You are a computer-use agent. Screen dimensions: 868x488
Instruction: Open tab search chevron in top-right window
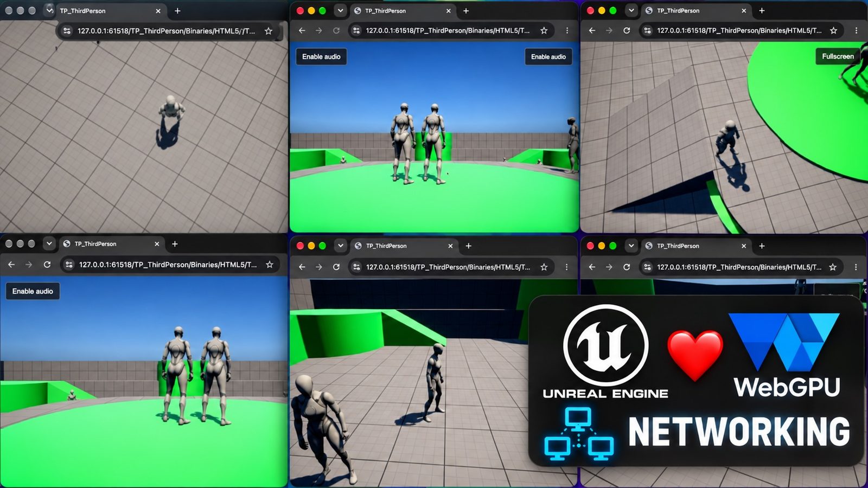(x=631, y=10)
